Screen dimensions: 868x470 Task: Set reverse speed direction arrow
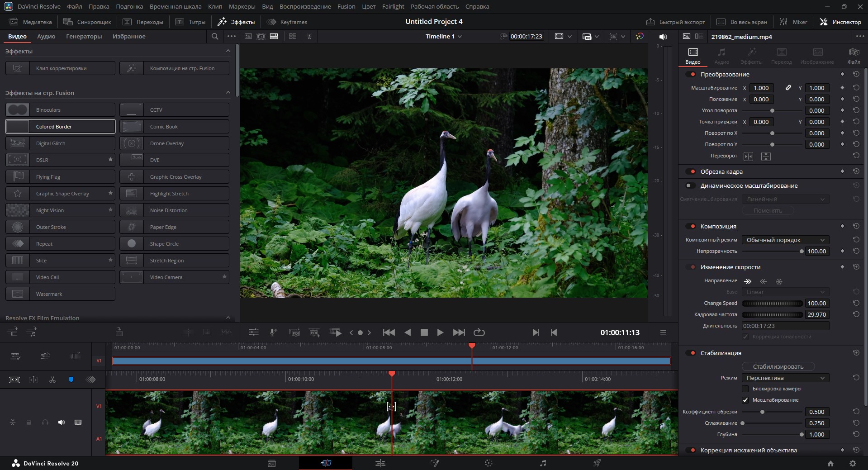point(764,281)
